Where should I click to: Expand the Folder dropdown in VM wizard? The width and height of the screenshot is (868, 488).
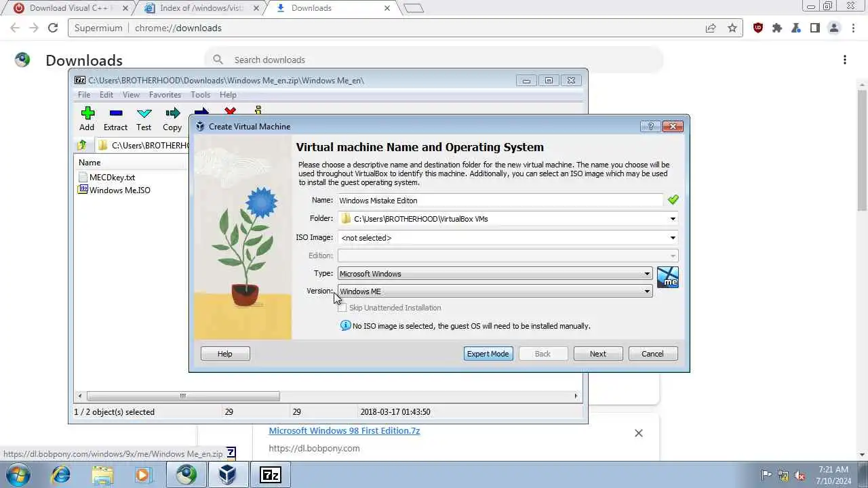click(673, 219)
